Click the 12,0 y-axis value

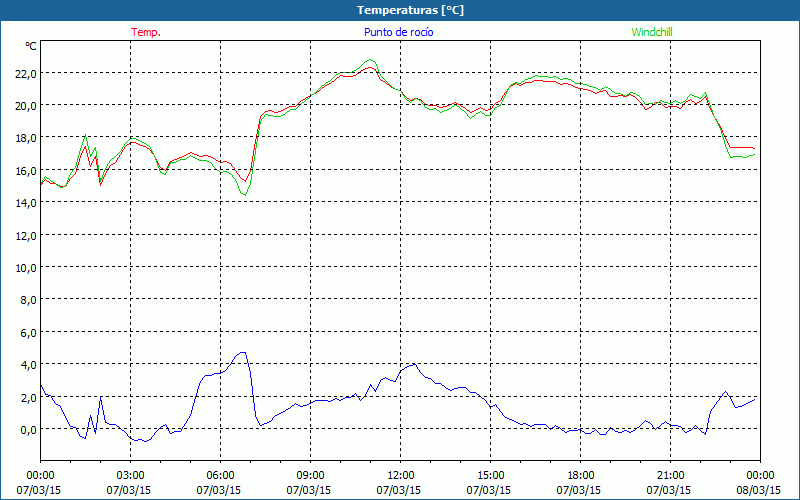click(26, 235)
